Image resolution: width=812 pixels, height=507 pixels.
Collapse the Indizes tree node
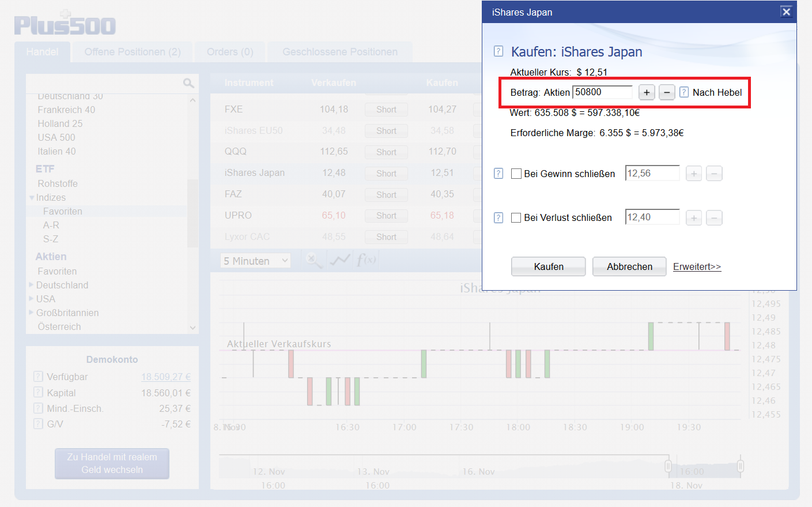pyautogui.click(x=32, y=198)
